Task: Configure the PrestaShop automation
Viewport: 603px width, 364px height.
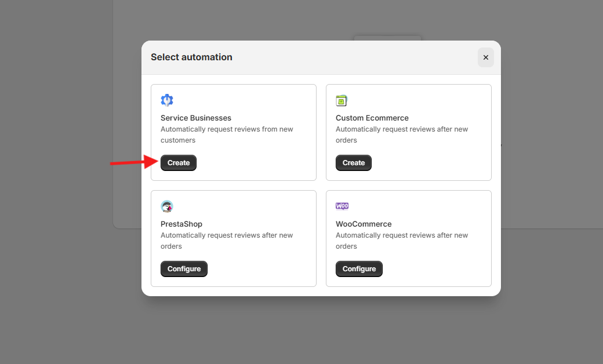Action: (x=184, y=269)
